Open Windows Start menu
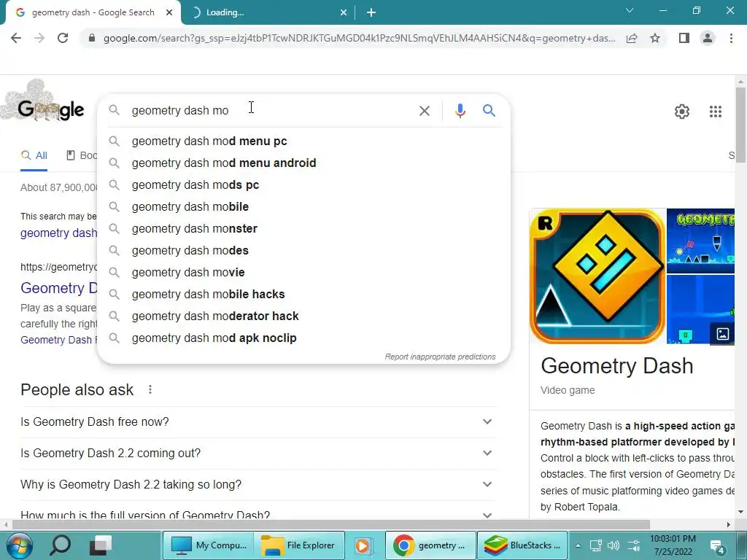 point(19,545)
